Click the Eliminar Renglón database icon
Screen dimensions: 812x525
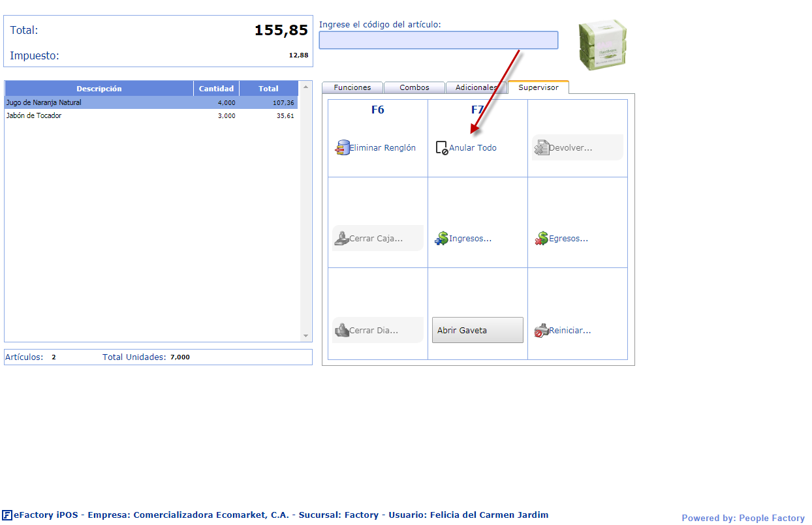[342, 148]
